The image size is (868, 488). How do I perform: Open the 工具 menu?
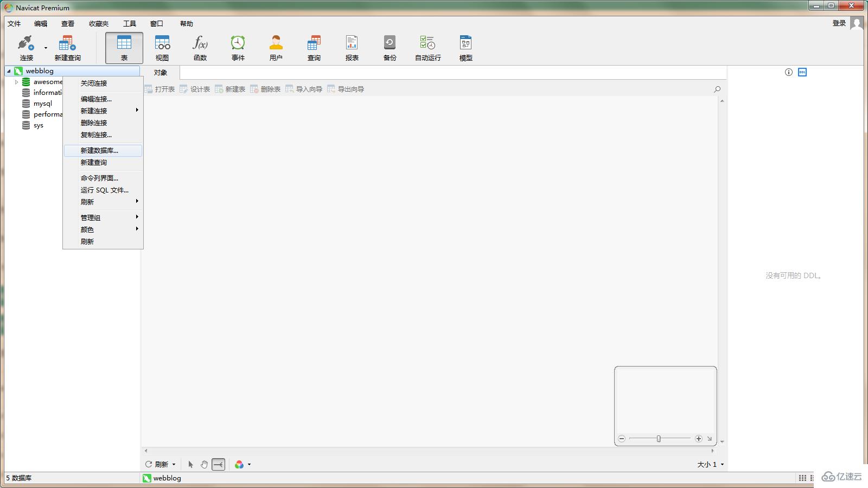click(130, 23)
